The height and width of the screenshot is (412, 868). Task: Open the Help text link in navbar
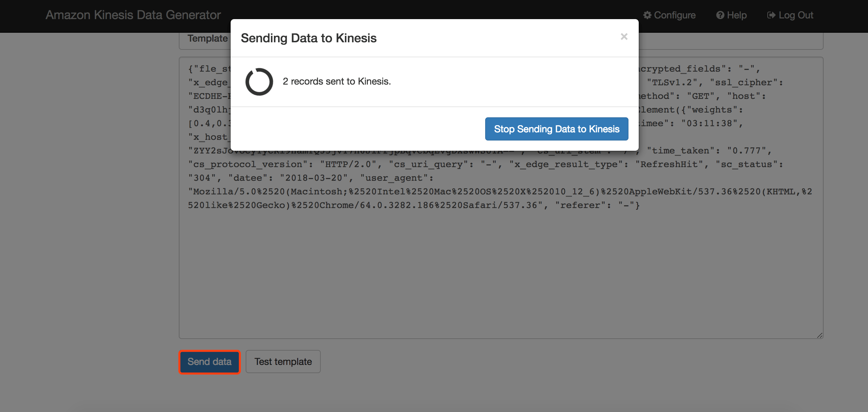pyautogui.click(x=737, y=15)
